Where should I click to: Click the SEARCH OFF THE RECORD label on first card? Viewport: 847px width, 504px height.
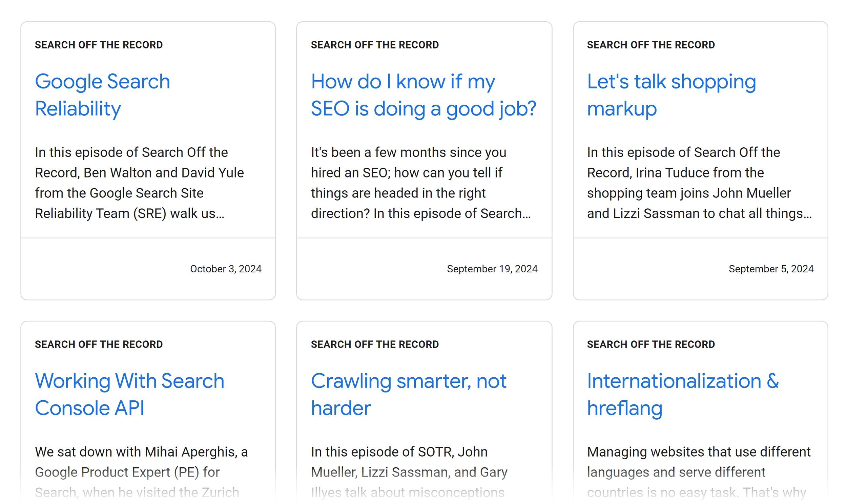pyautogui.click(x=99, y=44)
